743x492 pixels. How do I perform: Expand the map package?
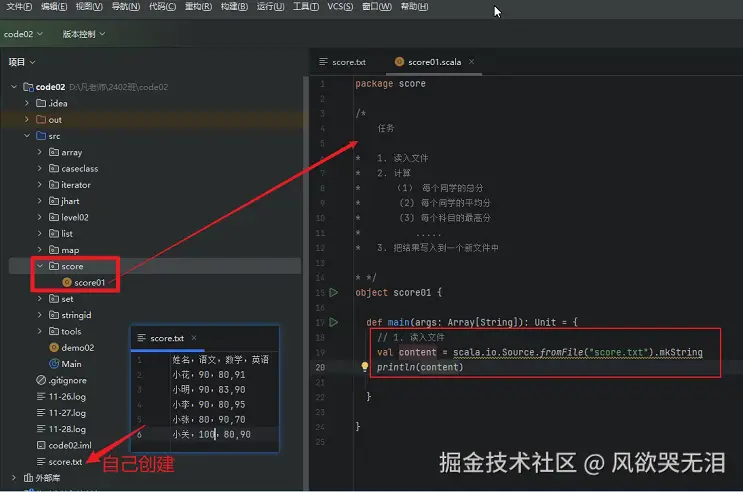40,250
